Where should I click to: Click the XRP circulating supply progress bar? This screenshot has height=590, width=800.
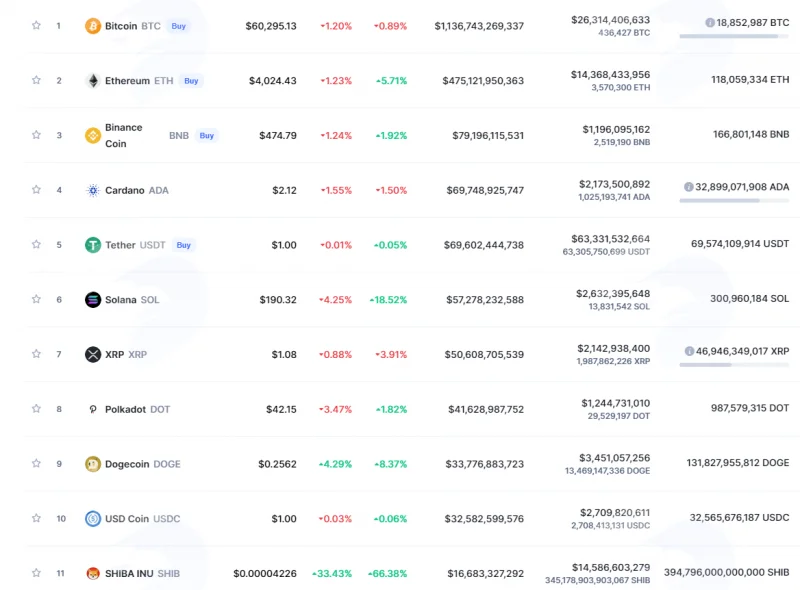734,365
